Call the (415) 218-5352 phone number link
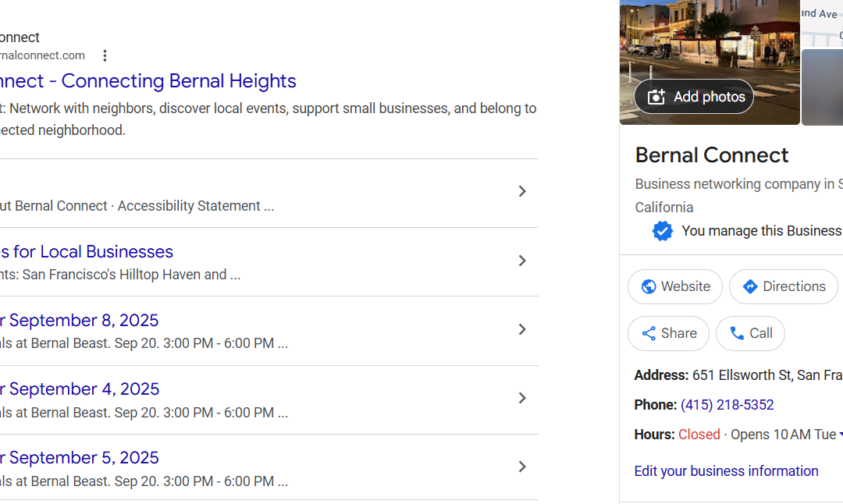 coord(727,405)
